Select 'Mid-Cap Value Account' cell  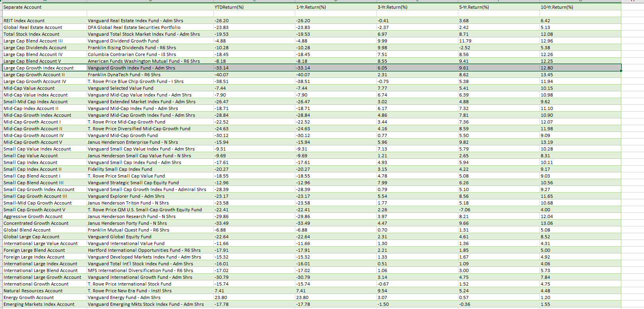click(45, 88)
